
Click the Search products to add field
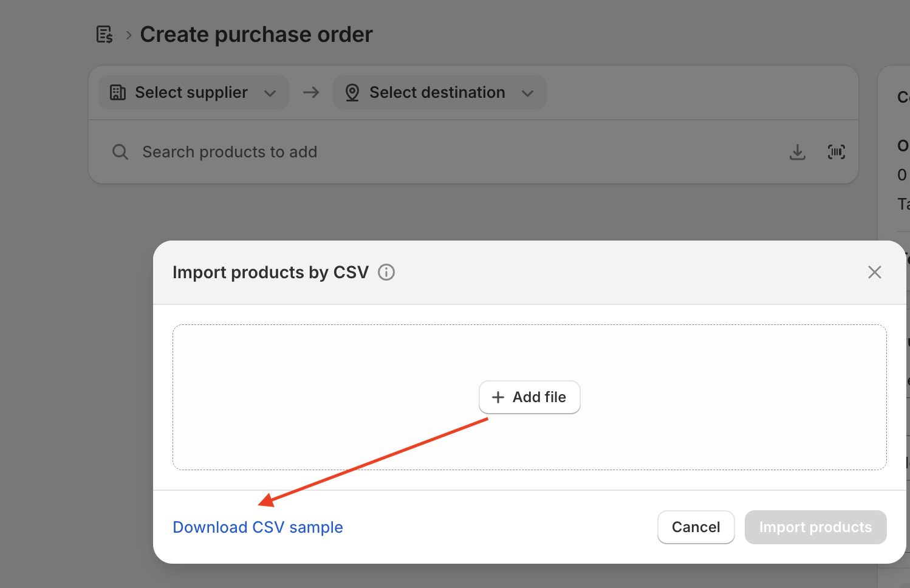[443, 152]
